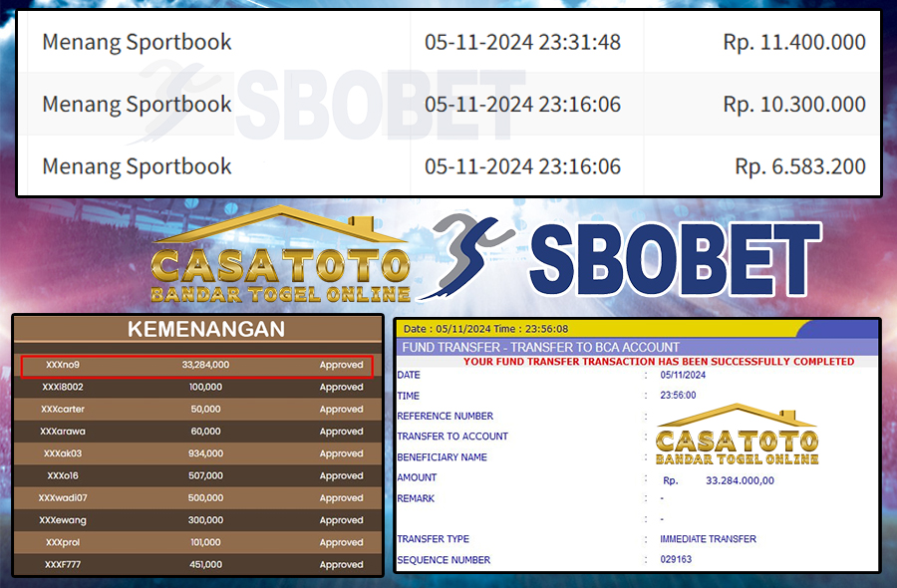This screenshot has height=588, width=897.
Task: Select the XXXwadi07 row
Action: (197, 498)
